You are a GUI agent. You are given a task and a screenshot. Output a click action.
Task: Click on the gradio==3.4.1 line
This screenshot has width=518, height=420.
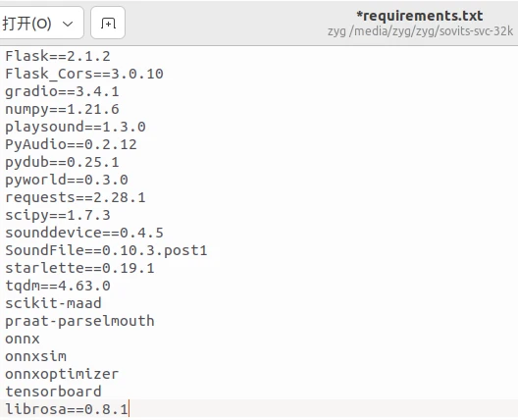coord(62,91)
